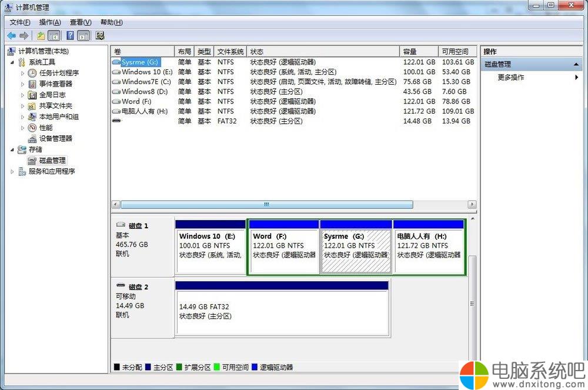The width and height of the screenshot is (588, 390).
Task: Expand the 本地用户和组 node arrow
Action: click(x=22, y=116)
